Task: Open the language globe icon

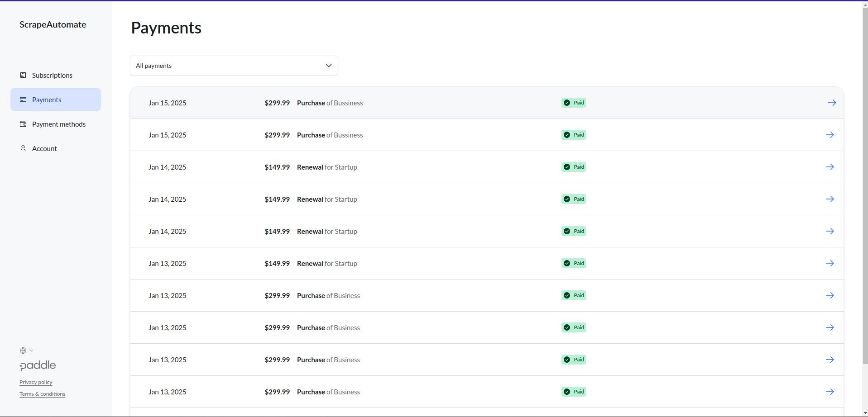Action: [22, 351]
